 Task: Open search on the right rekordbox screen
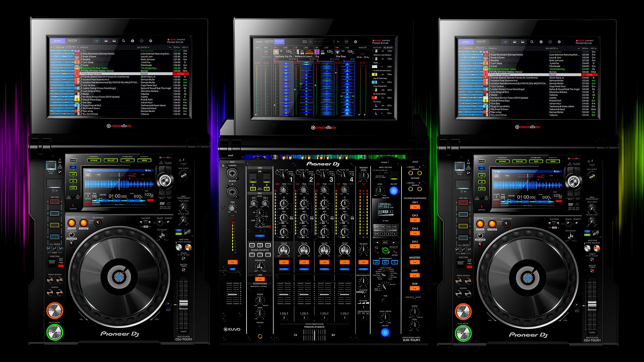(532, 42)
